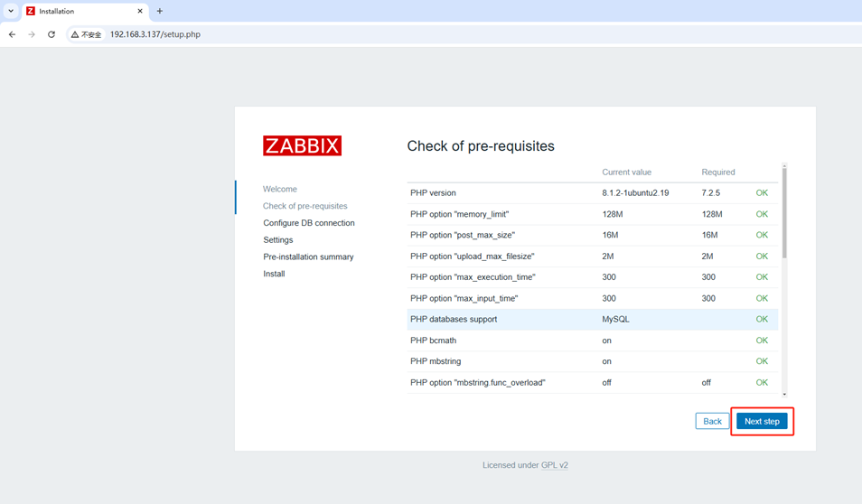Click PHP option "max_execution_time" row label
This screenshot has width=862, height=504.
pyautogui.click(x=473, y=277)
